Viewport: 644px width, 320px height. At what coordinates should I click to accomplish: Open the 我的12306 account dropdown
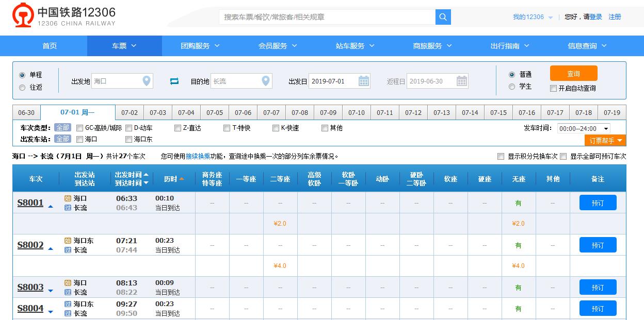click(533, 17)
